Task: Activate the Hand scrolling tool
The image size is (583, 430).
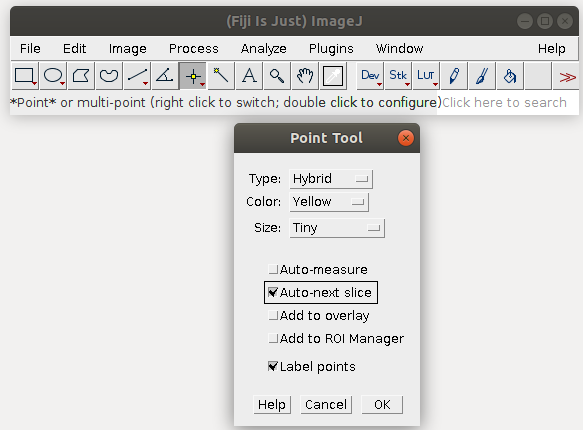Action: tap(305, 76)
